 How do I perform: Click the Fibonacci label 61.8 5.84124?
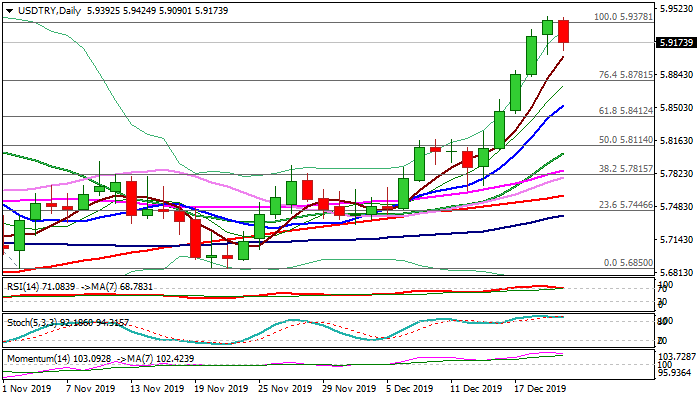pos(626,111)
